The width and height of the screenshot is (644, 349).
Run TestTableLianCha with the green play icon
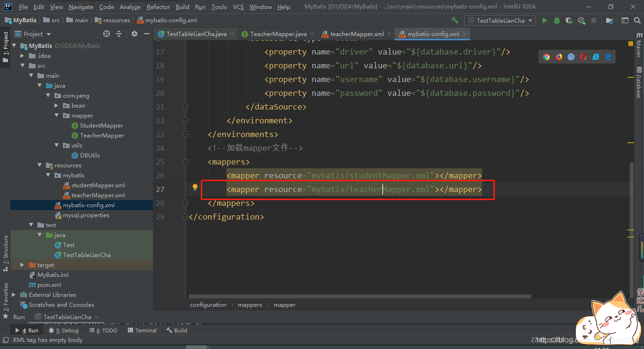[545, 20]
